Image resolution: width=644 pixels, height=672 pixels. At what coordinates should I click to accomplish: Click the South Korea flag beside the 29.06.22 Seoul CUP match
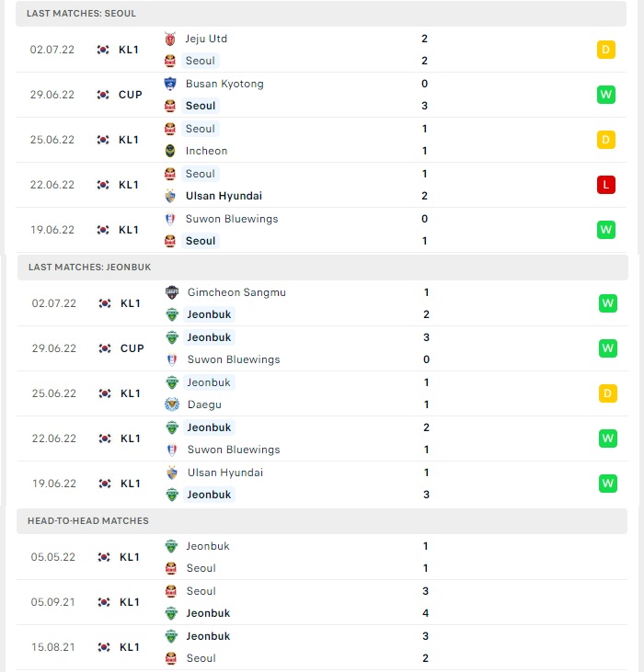click(103, 95)
